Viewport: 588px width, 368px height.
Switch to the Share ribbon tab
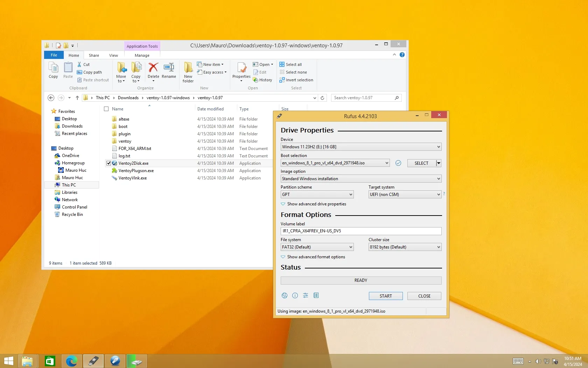pos(94,55)
